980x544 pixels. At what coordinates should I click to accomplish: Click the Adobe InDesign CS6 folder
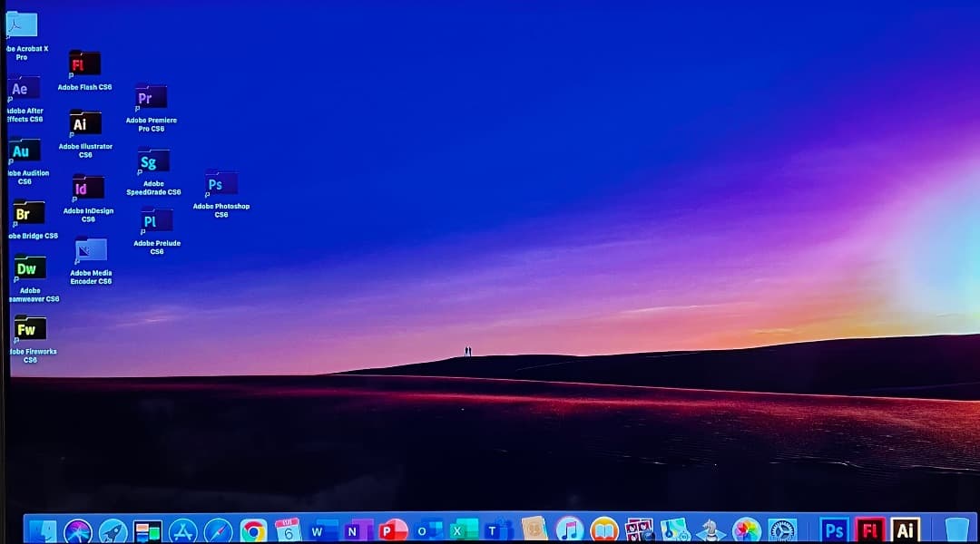pos(88,189)
